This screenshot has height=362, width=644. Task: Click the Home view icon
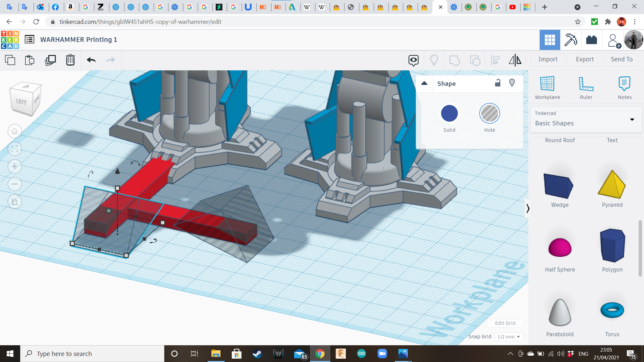pos(15,131)
